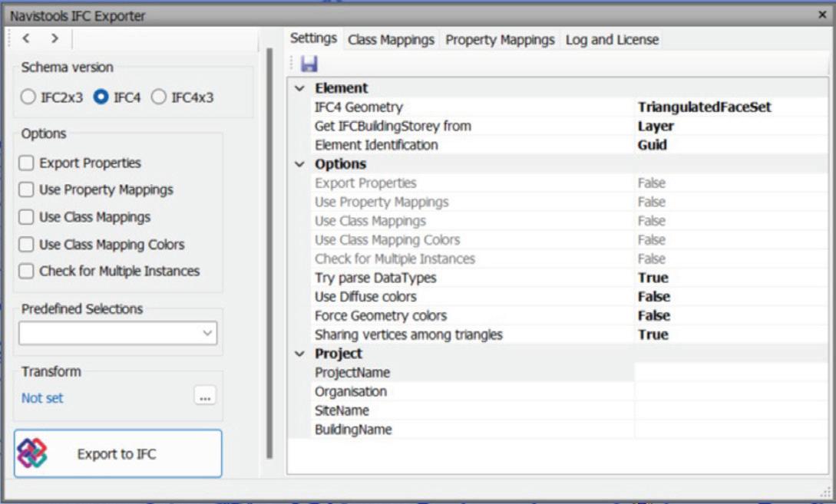Switch to the Property Mappings tab

click(500, 40)
